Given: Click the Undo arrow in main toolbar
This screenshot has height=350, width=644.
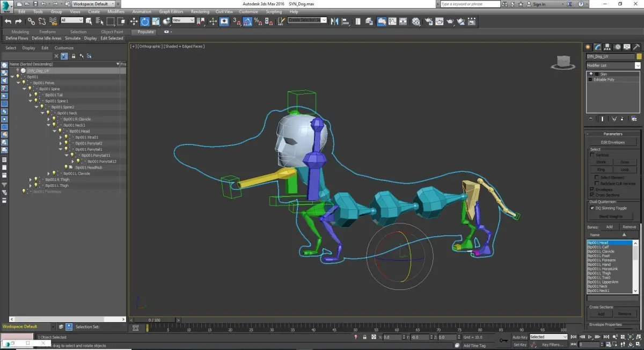Looking at the screenshot, I should (8, 21).
